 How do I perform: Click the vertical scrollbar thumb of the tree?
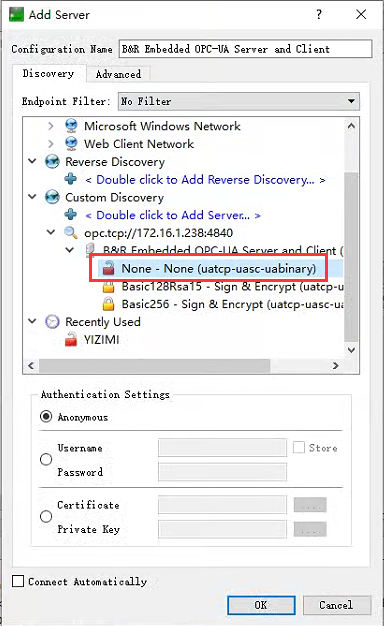tap(351, 257)
